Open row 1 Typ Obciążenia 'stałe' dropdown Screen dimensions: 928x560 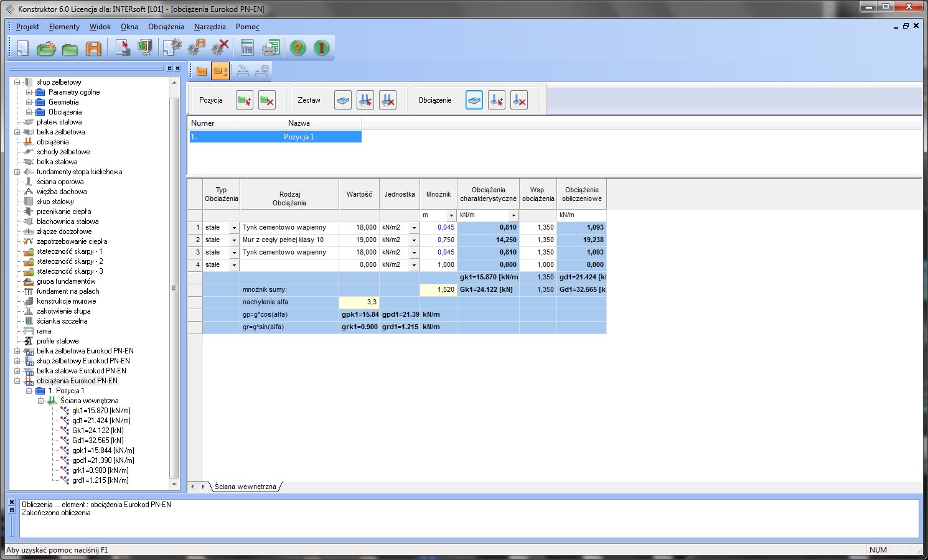coord(234,228)
